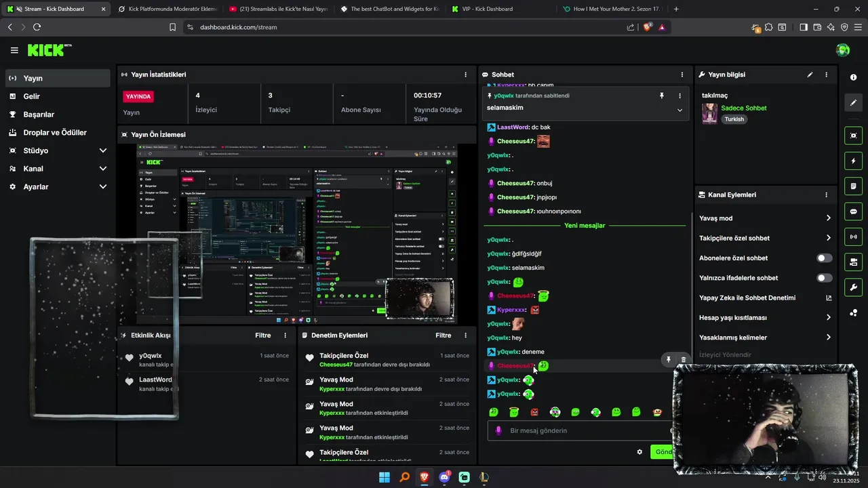Open the Kick hamburger menu

(14, 50)
